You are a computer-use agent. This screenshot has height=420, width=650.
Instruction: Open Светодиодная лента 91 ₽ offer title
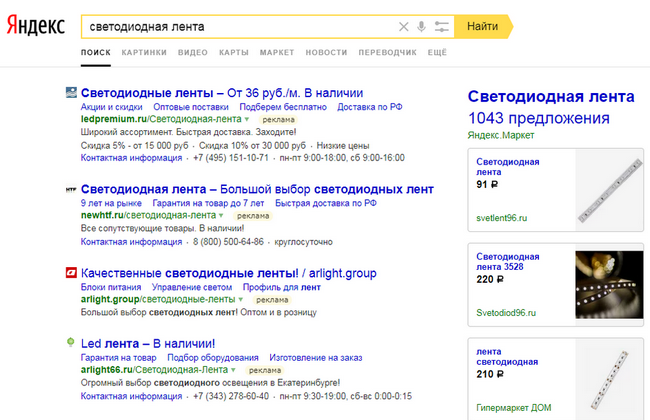pos(508,167)
